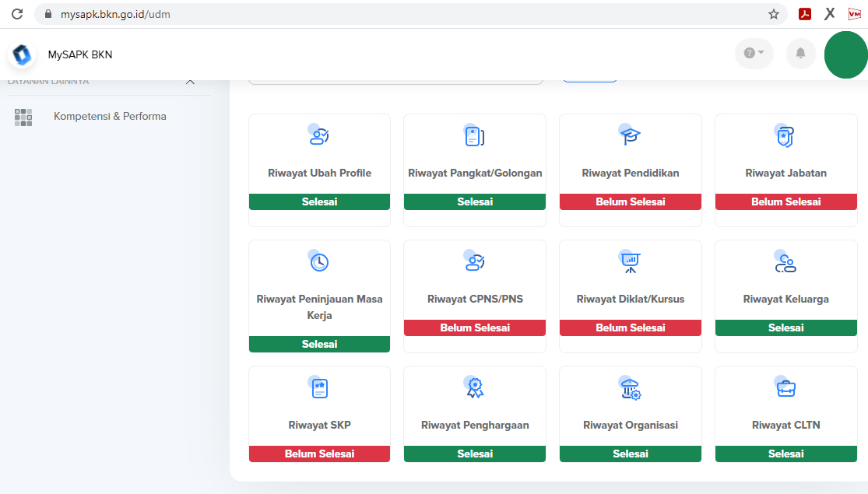
Task: Open the Riwayat Peninjauan Masa Kerja title text
Action: (319, 307)
